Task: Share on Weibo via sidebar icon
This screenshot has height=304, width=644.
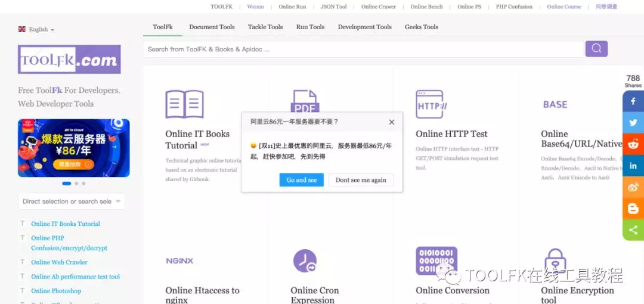Action: point(633,187)
